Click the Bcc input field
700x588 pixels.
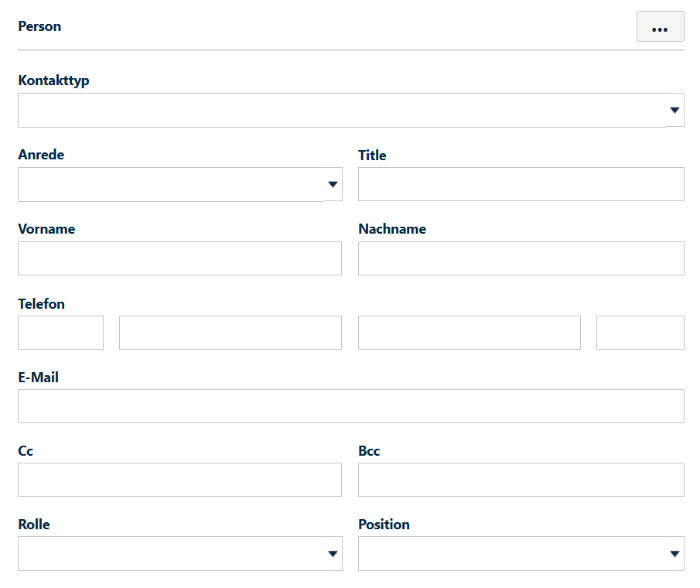521,480
